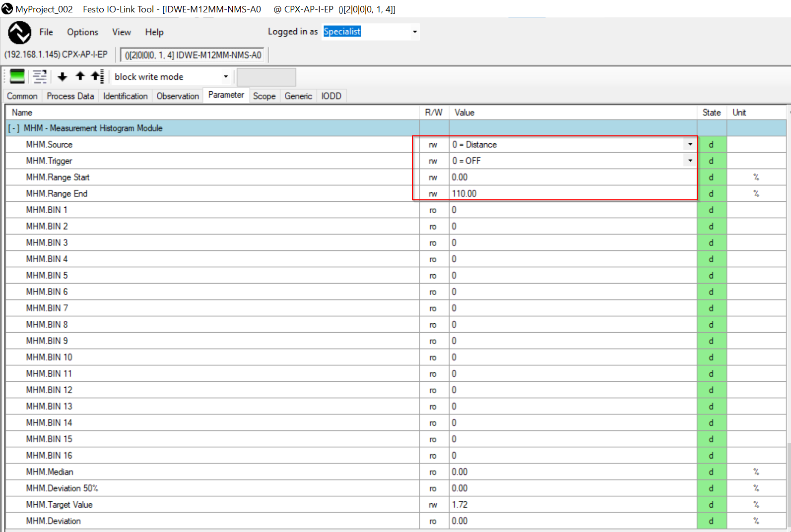
Task: Select the MHM.BIN 5 row
Action: tap(395, 275)
